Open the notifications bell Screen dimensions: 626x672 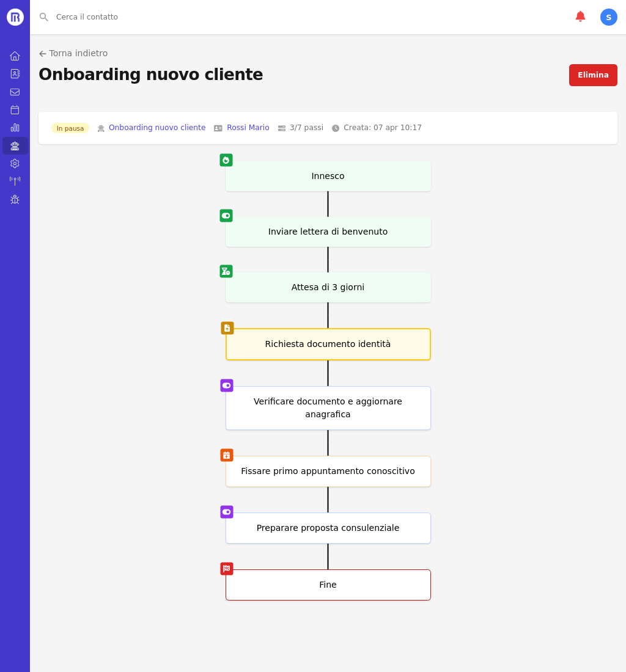580,16
